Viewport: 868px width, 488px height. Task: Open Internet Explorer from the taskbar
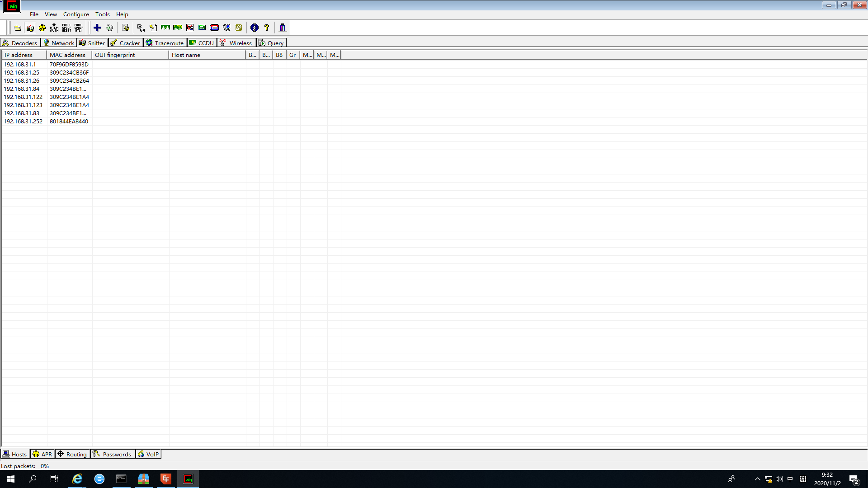[x=77, y=479]
